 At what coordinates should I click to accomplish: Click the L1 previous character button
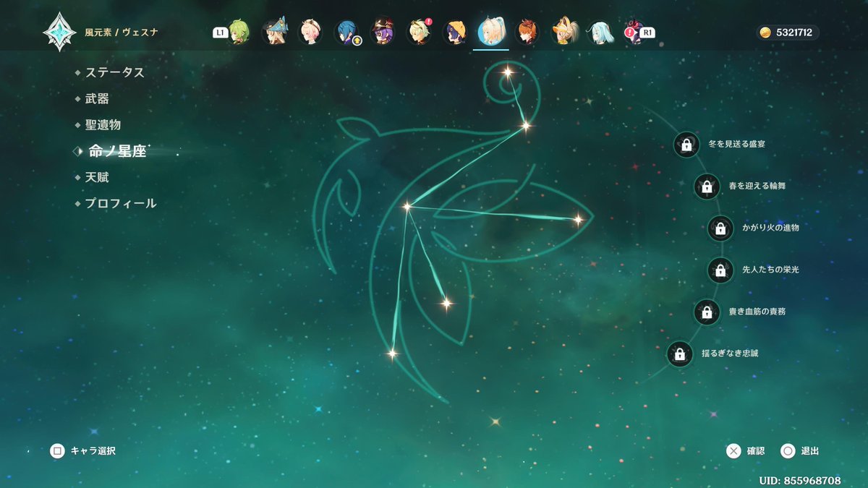click(x=220, y=33)
